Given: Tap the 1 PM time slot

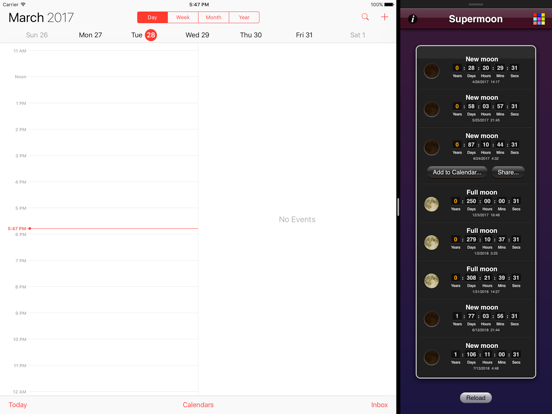Looking at the screenshot, I should pos(113,116).
